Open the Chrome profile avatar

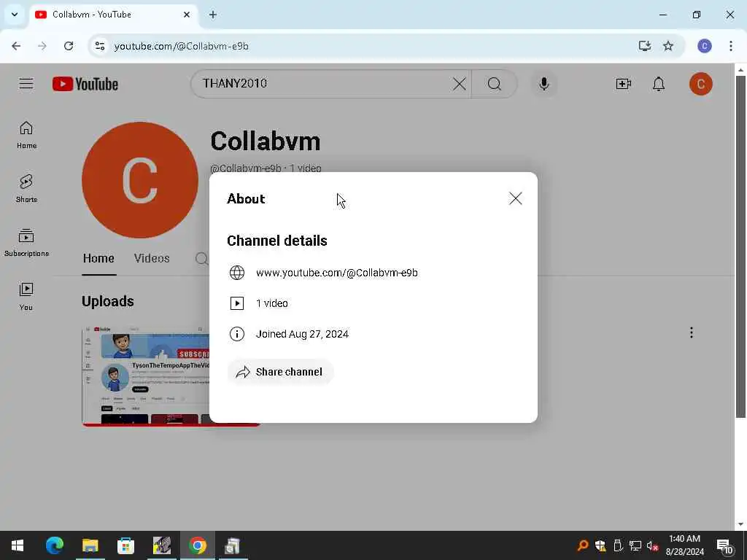coord(705,46)
